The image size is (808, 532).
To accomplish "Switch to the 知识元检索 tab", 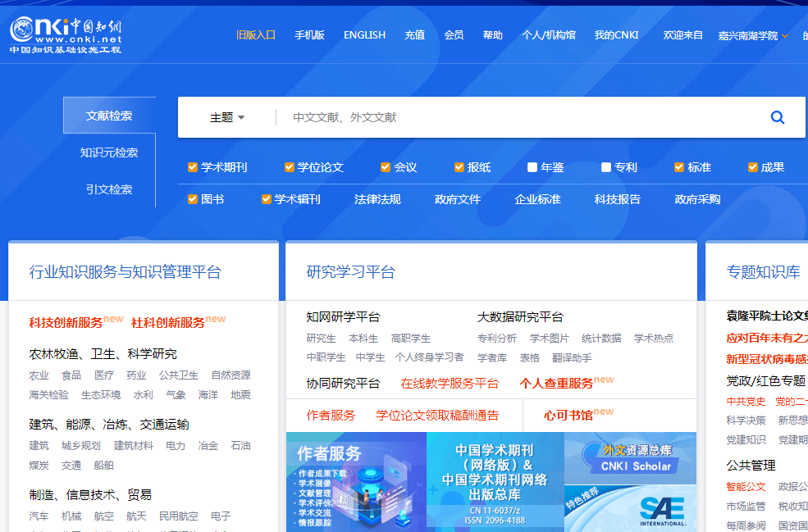I will coord(109,152).
